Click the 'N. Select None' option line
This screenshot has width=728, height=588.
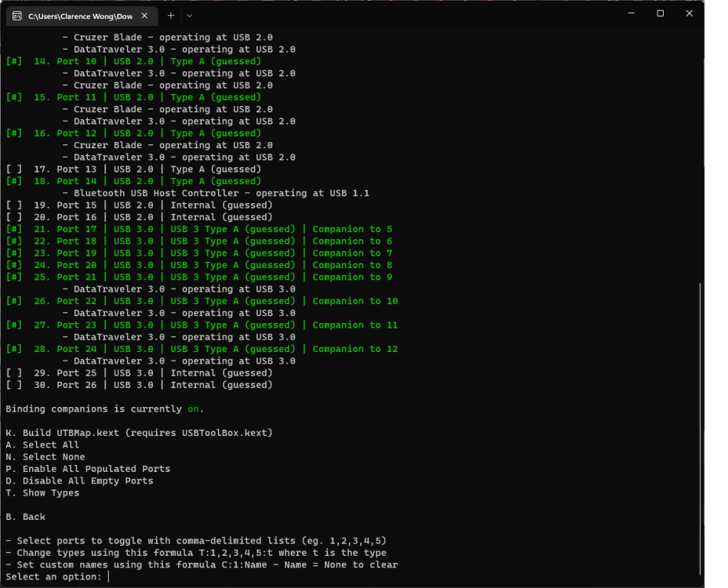(45, 457)
